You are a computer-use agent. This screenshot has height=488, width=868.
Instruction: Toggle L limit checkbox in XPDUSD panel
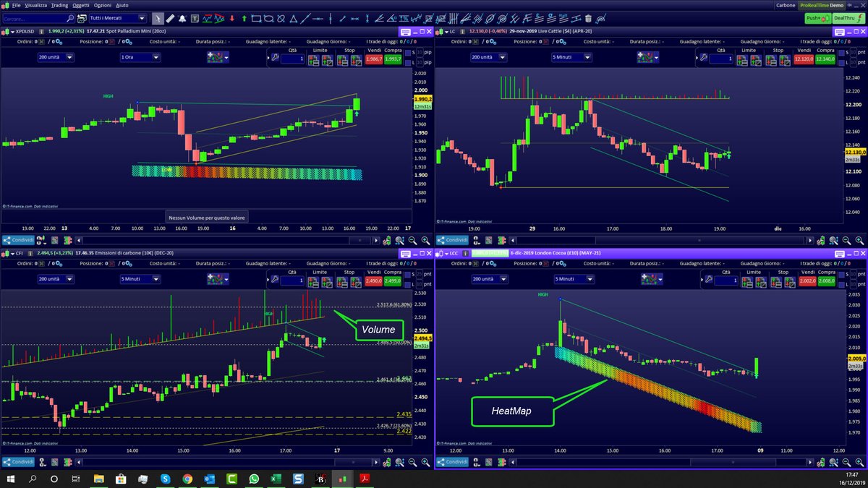(x=408, y=63)
